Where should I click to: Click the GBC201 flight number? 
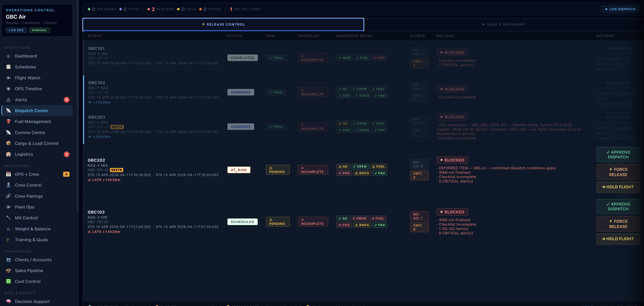click(x=96, y=117)
